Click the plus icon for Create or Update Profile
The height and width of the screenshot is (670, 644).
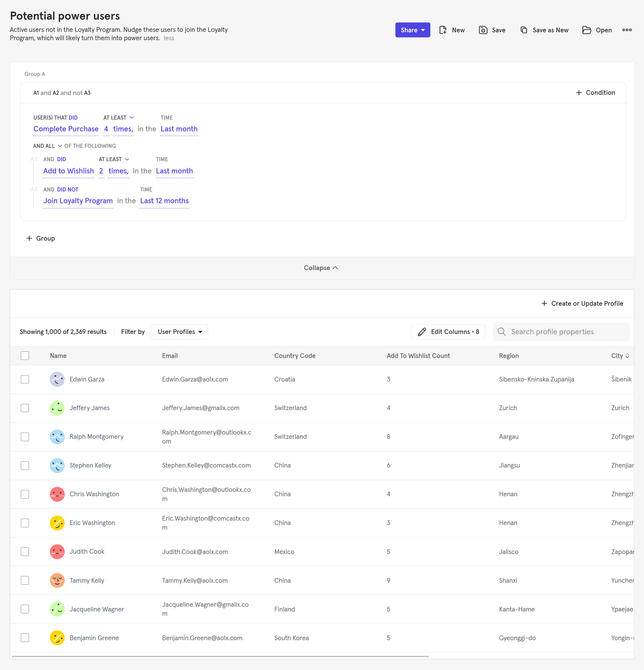[x=544, y=304]
